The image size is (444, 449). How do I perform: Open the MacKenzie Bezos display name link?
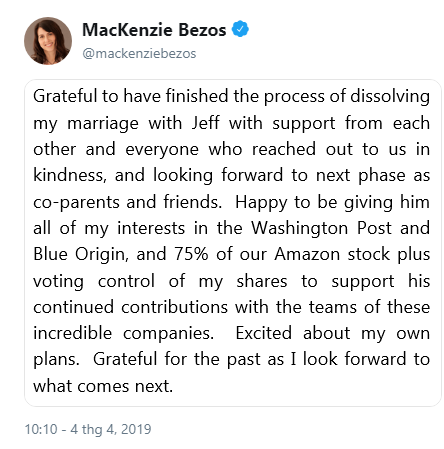[x=154, y=30]
